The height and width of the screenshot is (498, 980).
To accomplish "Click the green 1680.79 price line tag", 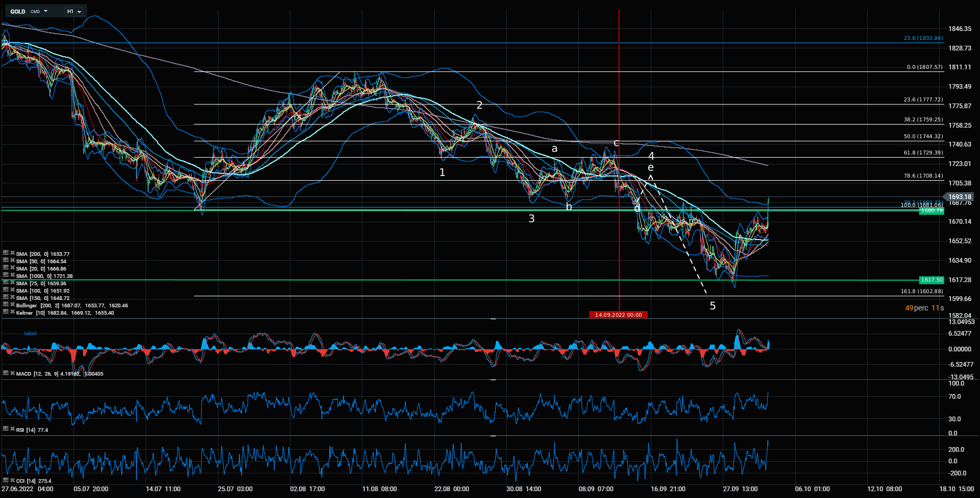I will (x=932, y=211).
